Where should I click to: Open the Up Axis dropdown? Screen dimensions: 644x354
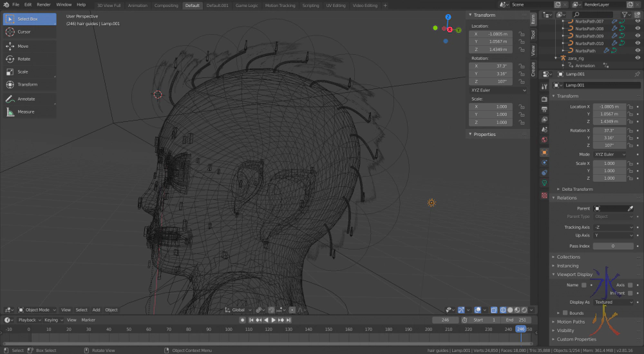[x=614, y=235]
